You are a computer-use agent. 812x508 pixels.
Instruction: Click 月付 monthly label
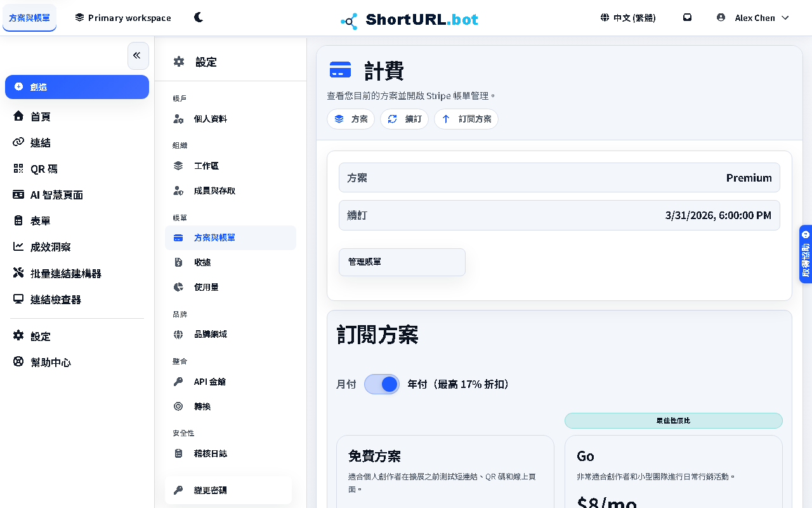coord(346,384)
